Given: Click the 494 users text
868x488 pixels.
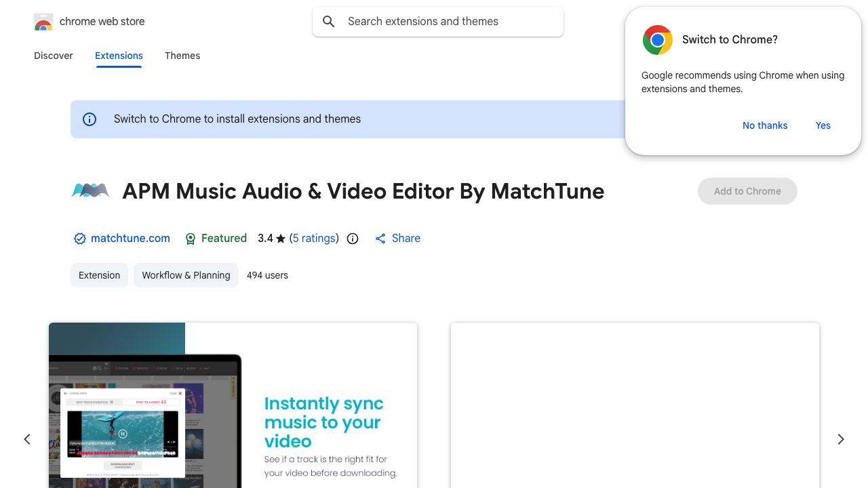Looking at the screenshot, I should click(267, 275).
